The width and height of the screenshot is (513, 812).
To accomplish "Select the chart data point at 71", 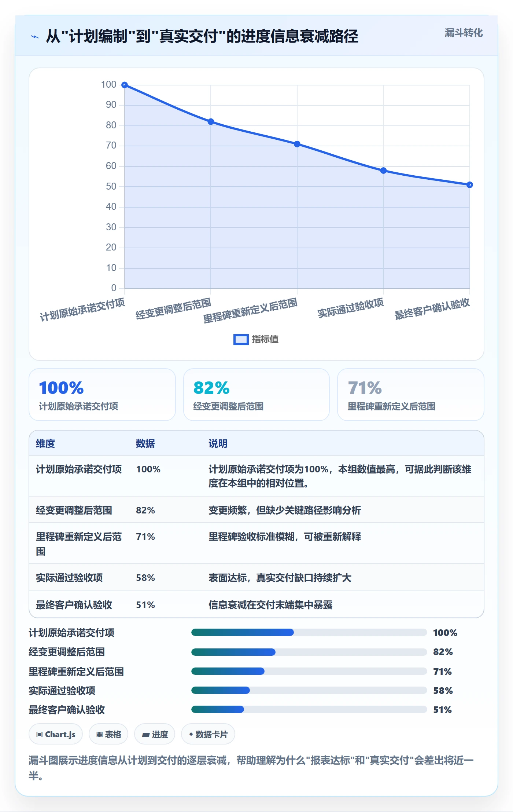I will click(297, 144).
